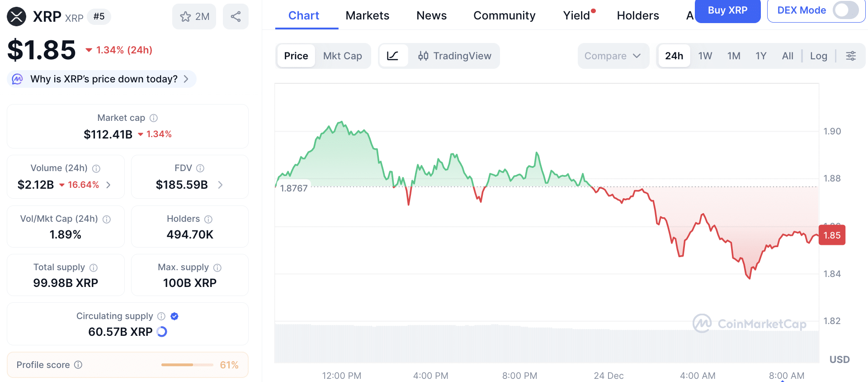868x382 pixels.
Task: Select Price chart view
Action: click(296, 56)
